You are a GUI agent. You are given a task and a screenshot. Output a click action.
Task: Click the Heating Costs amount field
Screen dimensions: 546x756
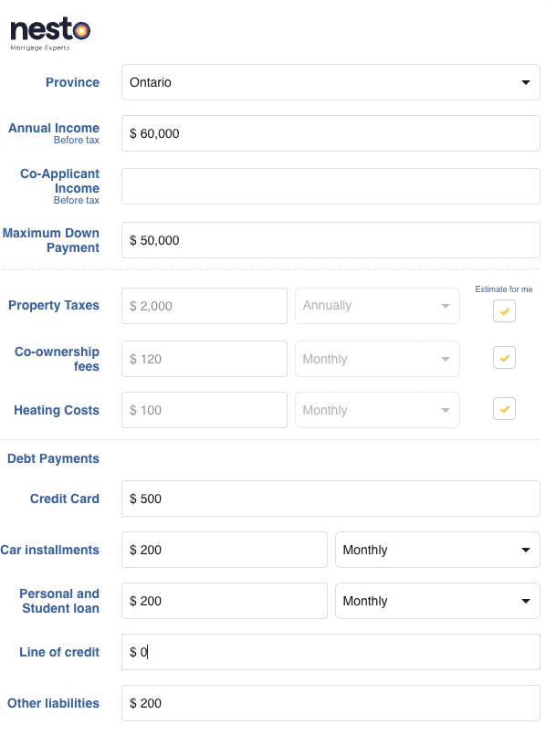point(204,410)
